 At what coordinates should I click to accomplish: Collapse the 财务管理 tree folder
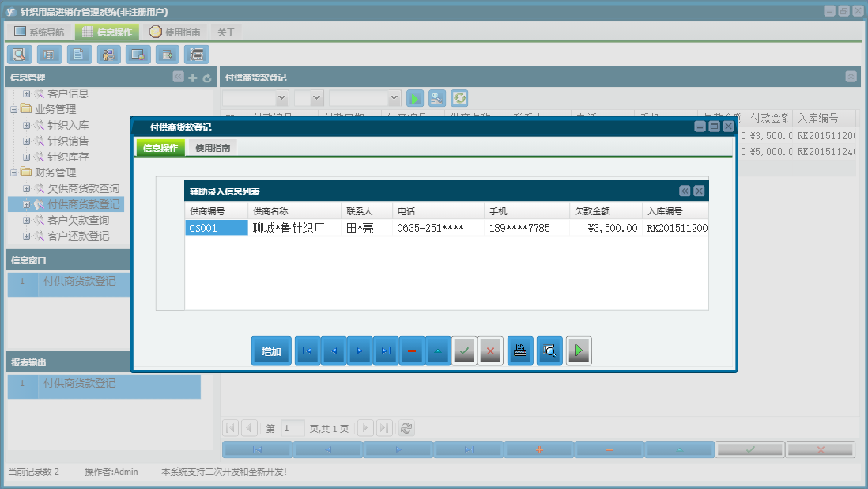14,172
